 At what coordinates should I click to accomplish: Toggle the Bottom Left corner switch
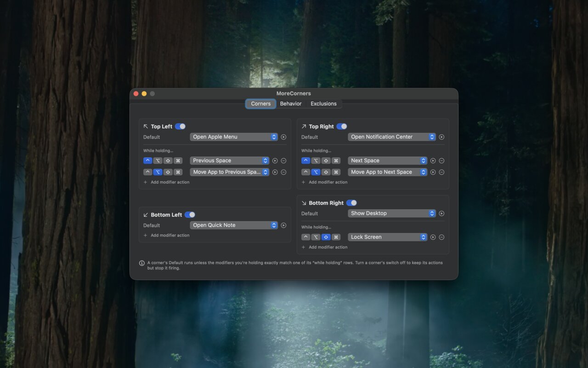point(190,215)
